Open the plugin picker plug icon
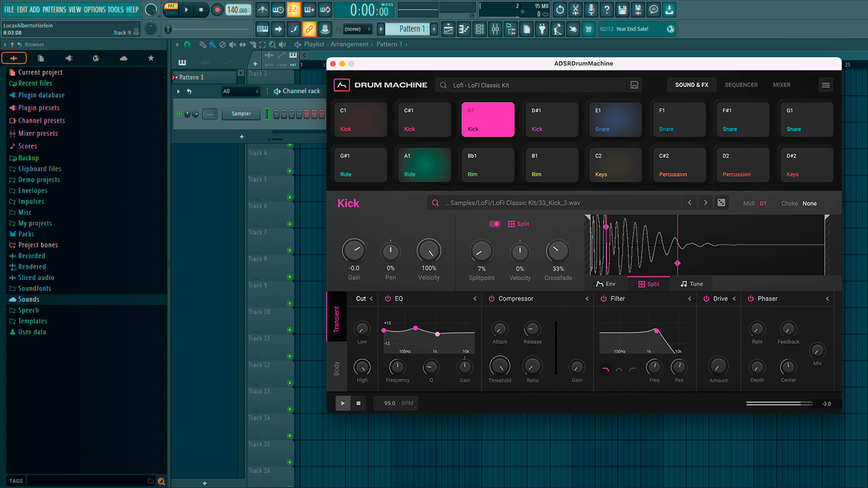Screen dimensions: 868x488 pos(542,29)
